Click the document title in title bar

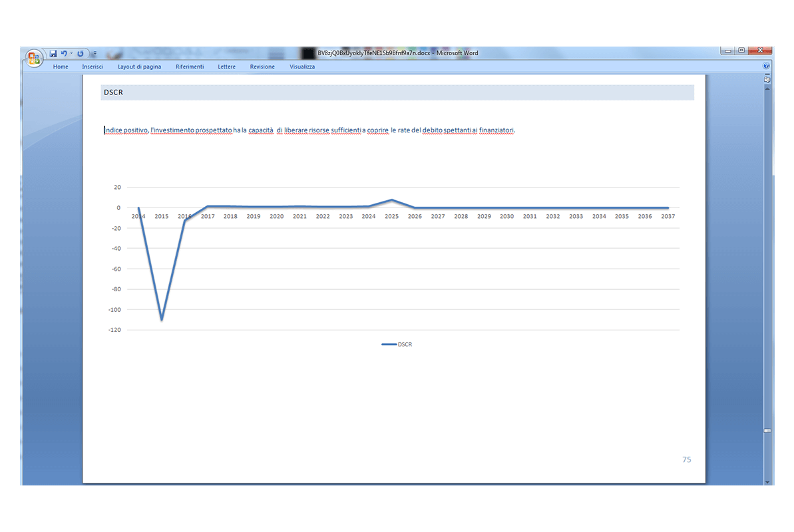point(398,53)
